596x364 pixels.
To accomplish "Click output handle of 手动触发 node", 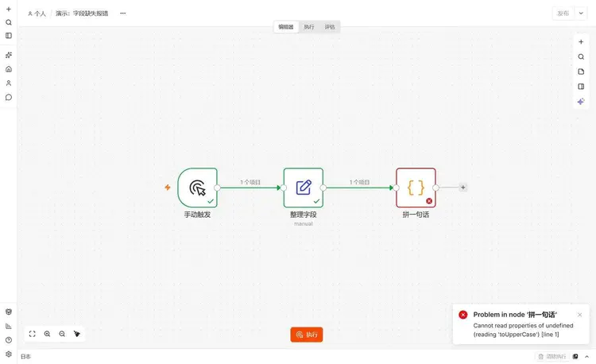I will pos(217,188).
